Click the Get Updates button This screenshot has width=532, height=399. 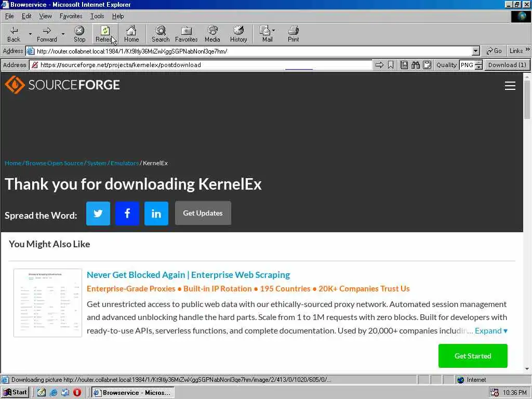point(203,213)
